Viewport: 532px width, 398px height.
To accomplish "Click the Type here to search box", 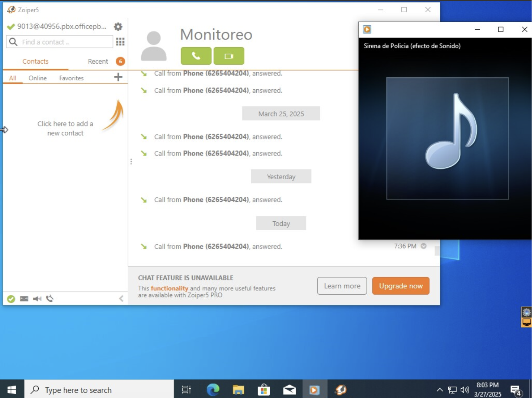I will point(99,389).
